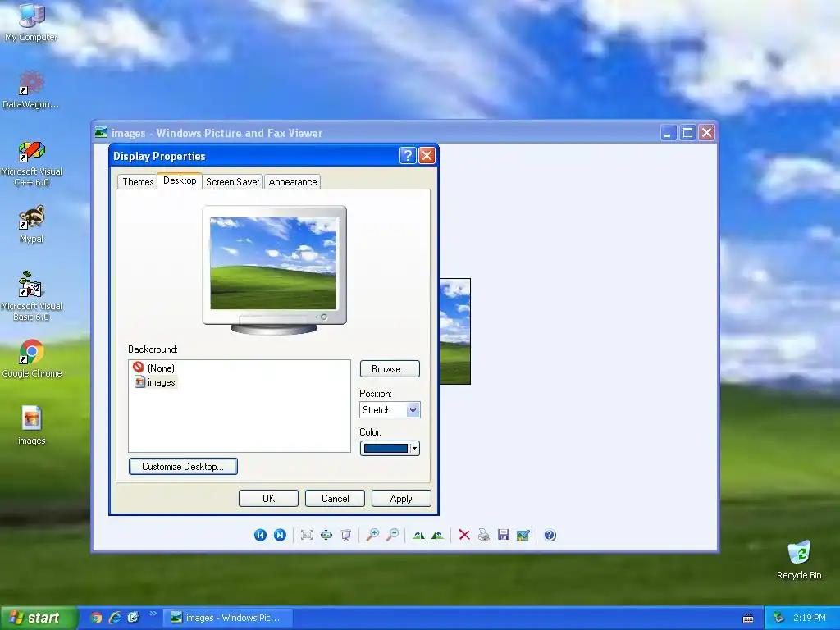840x630 pixels.
Task: Switch to the Desktop tab
Action: 180,180
